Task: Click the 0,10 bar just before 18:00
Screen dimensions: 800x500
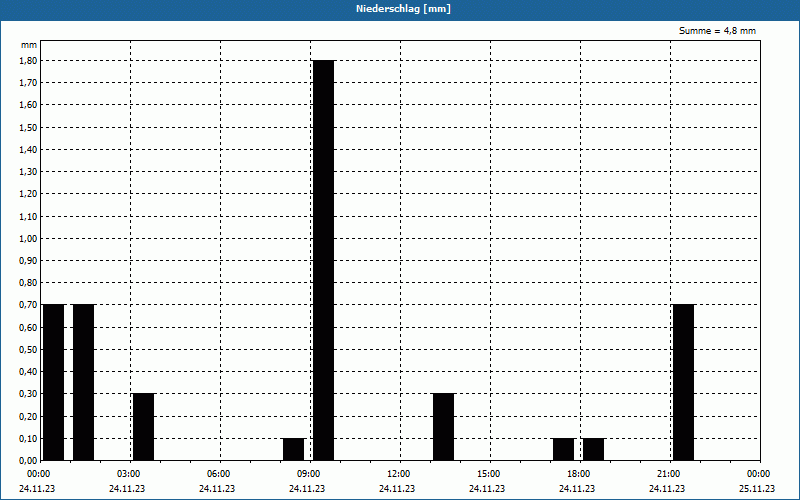Action: pyautogui.click(x=563, y=449)
